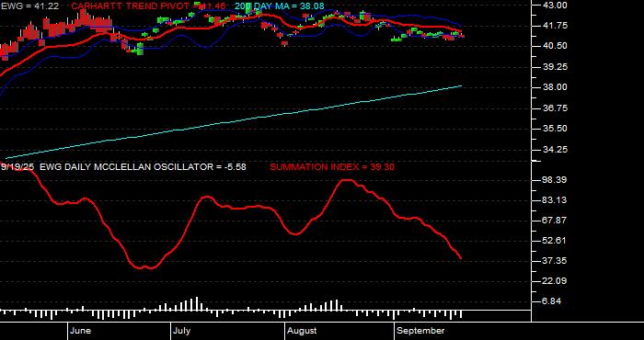644x340 pixels.
Task: Select the July month label
Action: (x=181, y=331)
